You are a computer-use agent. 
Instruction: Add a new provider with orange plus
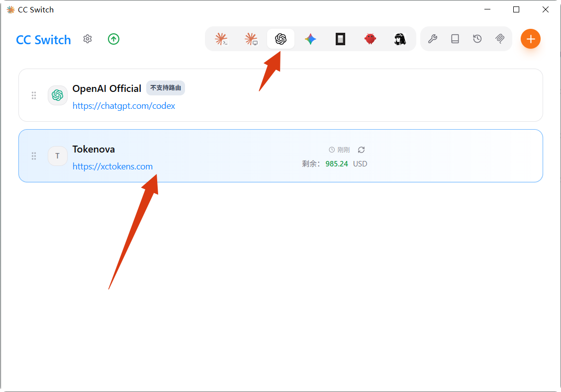point(531,39)
